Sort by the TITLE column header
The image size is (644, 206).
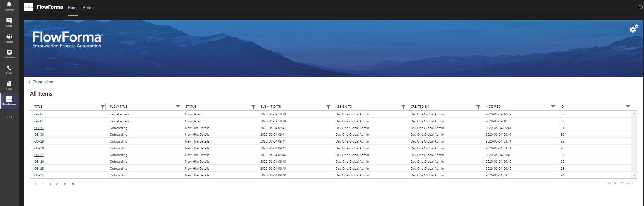click(38, 107)
